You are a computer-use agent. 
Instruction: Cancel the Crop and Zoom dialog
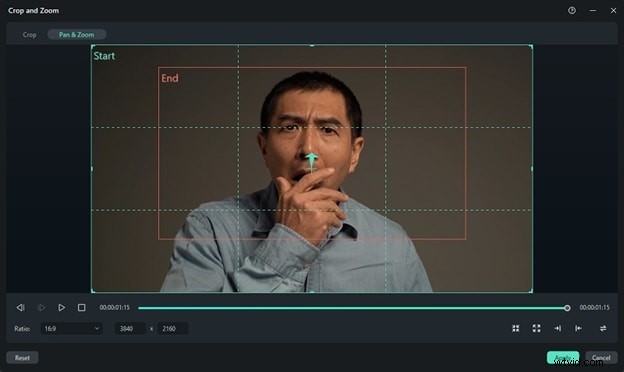coord(601,358)
